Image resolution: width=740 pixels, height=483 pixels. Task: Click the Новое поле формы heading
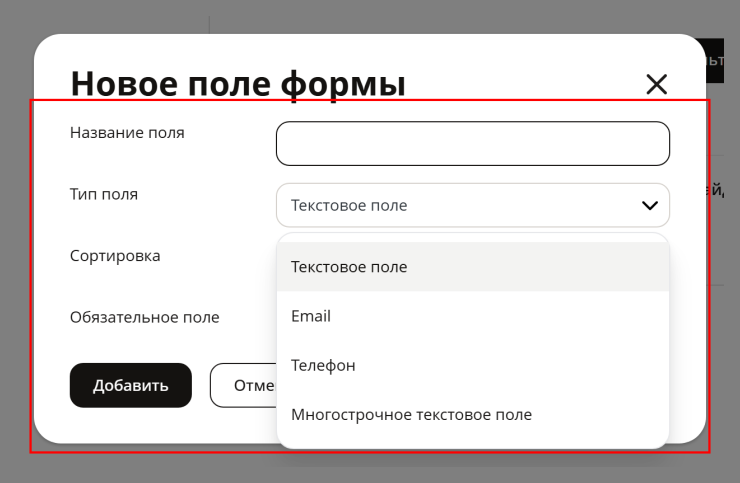pyautogui.click(x=238, y=84)
